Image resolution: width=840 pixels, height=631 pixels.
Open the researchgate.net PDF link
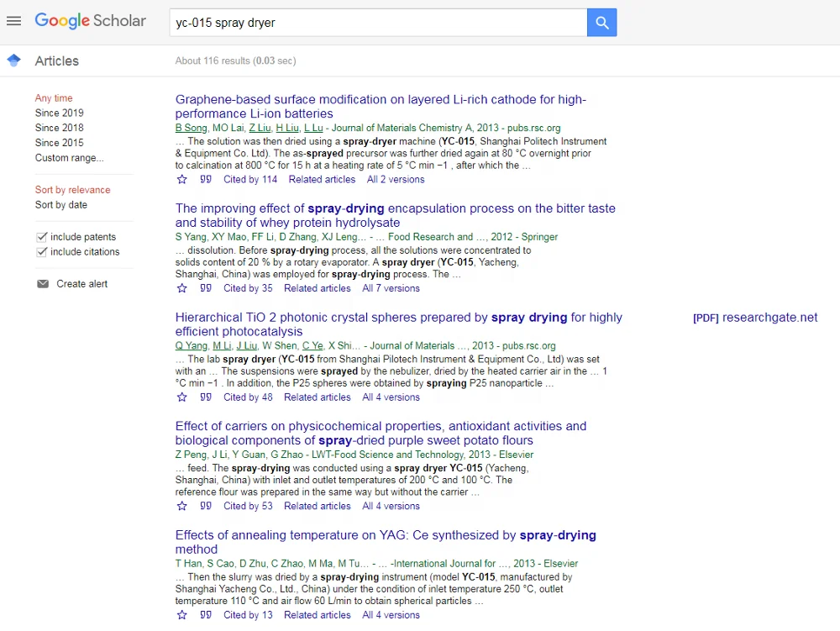coord(754,318)
